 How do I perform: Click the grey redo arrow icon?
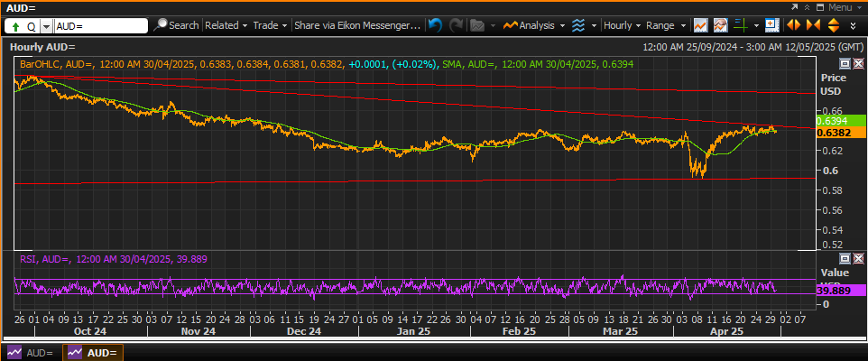[456, 25]
